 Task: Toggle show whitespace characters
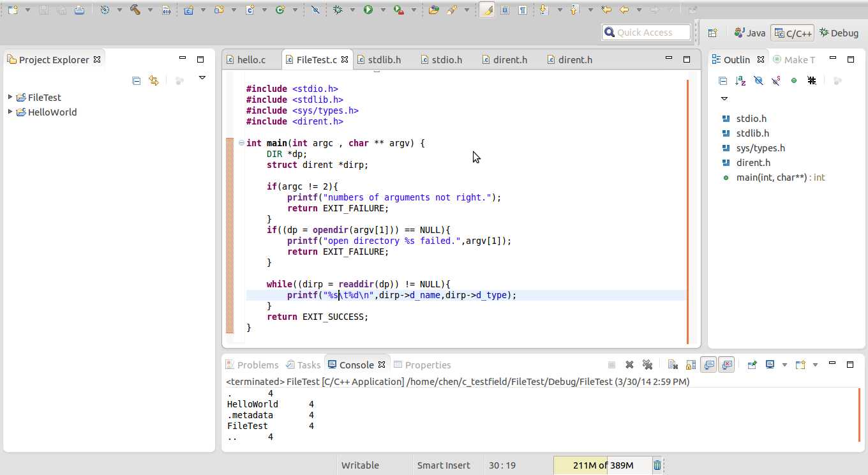coord(523,10)
